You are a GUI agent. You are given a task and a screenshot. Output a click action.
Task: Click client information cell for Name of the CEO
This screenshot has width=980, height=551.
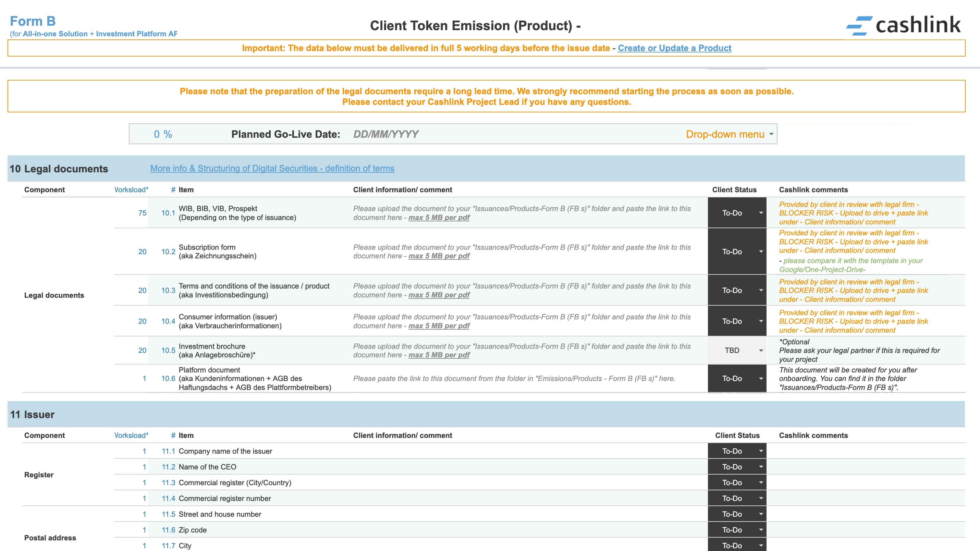tap(529, 466)
